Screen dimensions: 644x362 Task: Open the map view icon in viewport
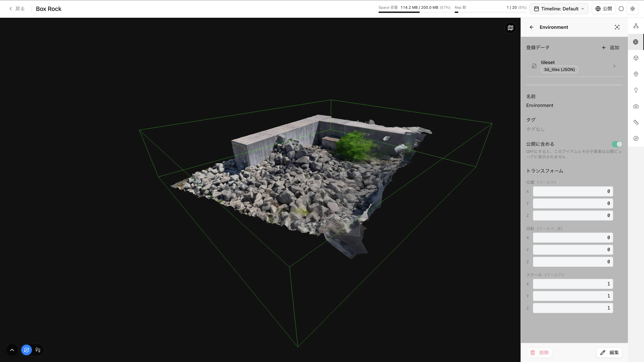point(510,28)
